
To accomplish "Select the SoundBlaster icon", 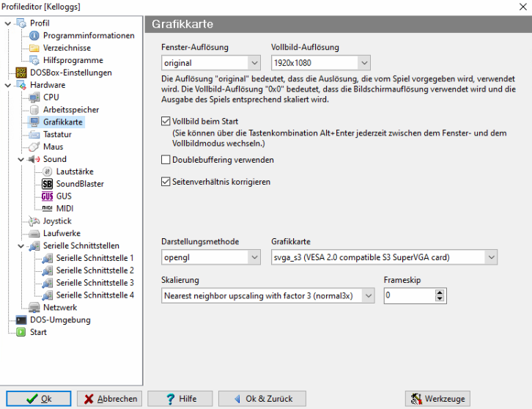I will 48,184.
